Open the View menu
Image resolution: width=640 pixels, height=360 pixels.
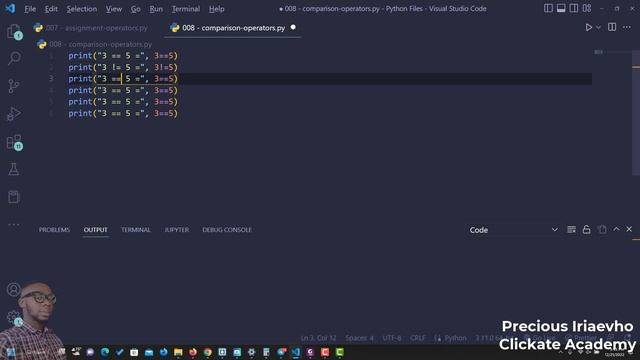114,9
